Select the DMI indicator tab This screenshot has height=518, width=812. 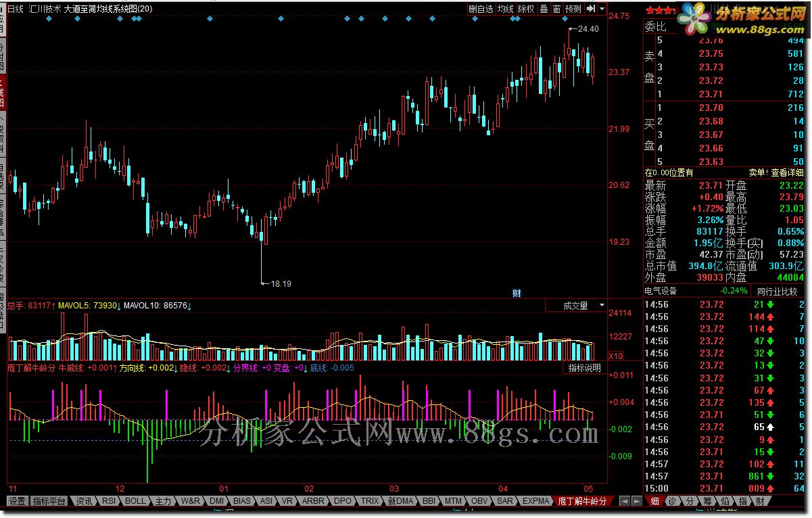tap(217, 501)
